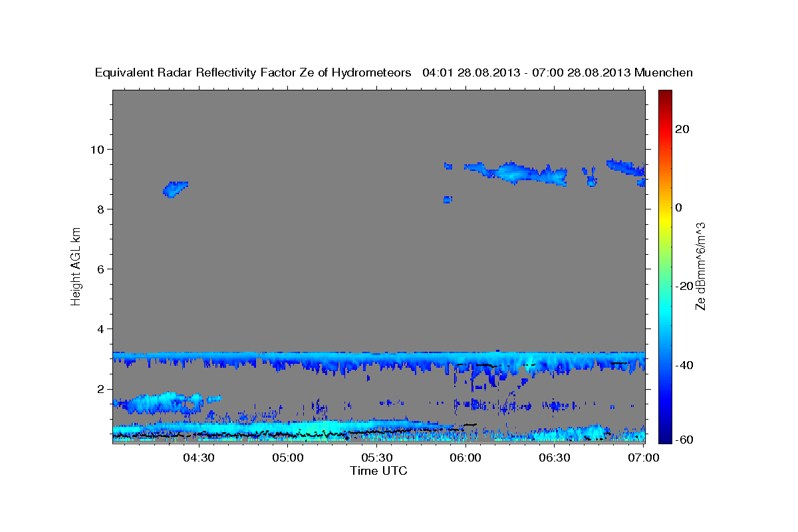Click the 06:30 time tick label
This screenshot has height=532, width=798.
click(555, 458)
